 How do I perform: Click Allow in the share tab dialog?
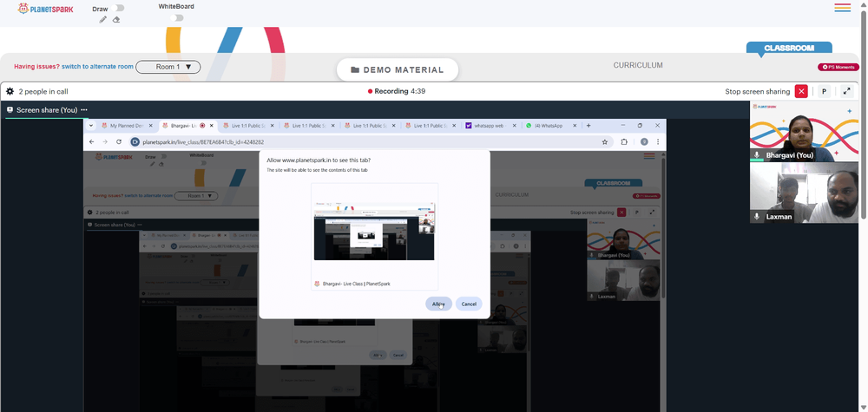tap(438, 304)
